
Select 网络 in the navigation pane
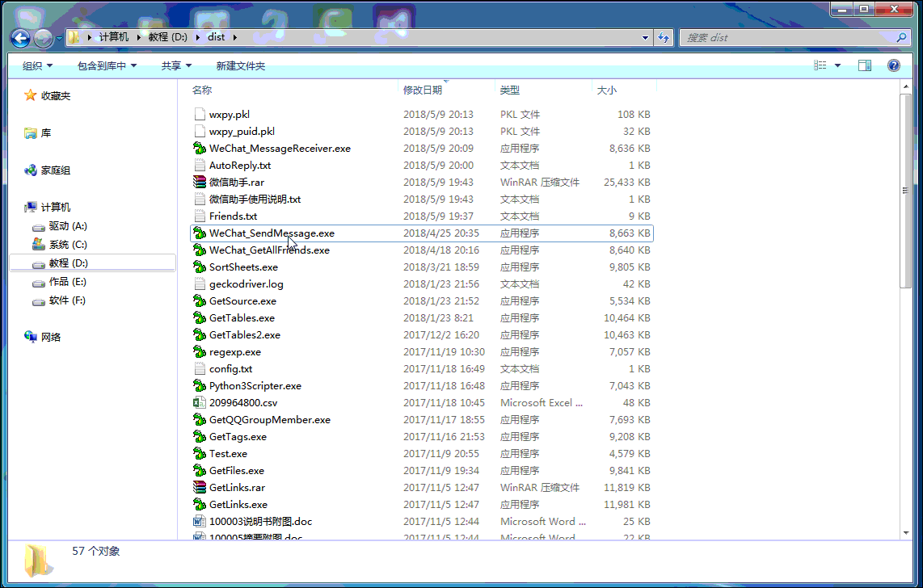(51, 338)
